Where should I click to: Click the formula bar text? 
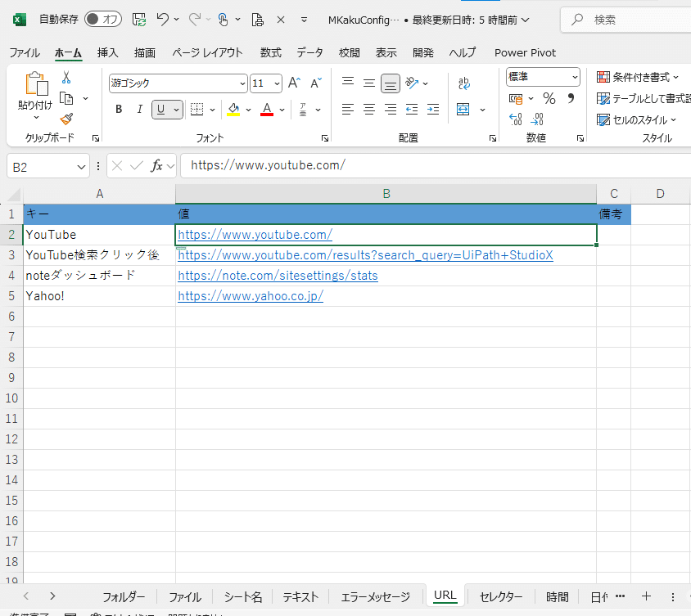click(x=268, y=165)
